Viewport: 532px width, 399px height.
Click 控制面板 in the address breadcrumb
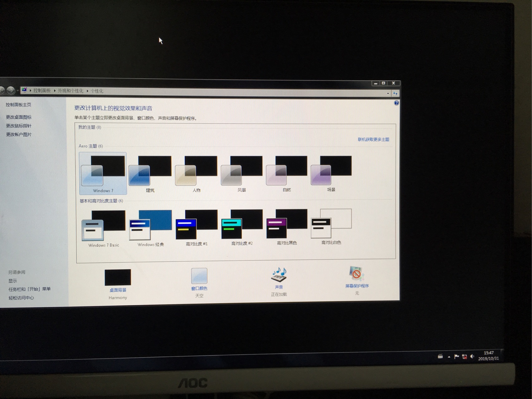42,91
